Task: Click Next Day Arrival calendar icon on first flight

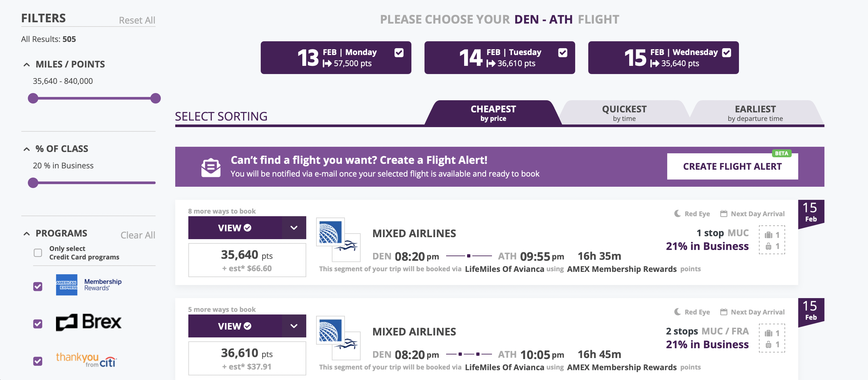Action: [724, 214]
